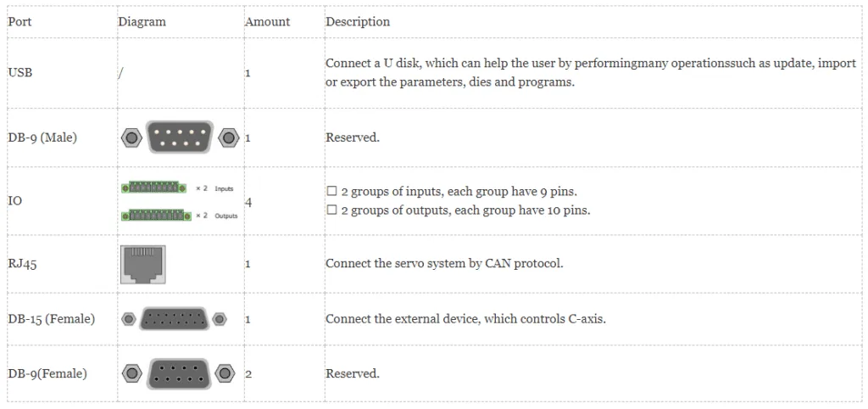
Task: Click the RJ45 port name cell
Action: pos(22,264)
